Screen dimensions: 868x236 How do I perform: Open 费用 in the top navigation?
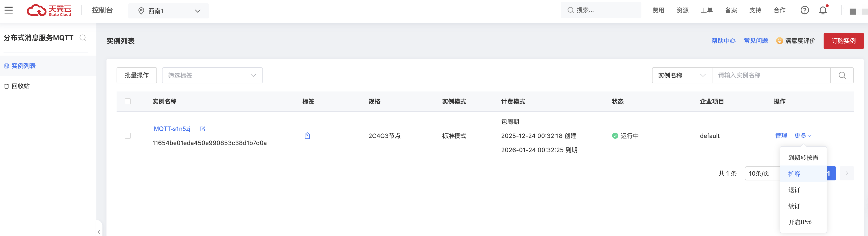pos(658,10)
